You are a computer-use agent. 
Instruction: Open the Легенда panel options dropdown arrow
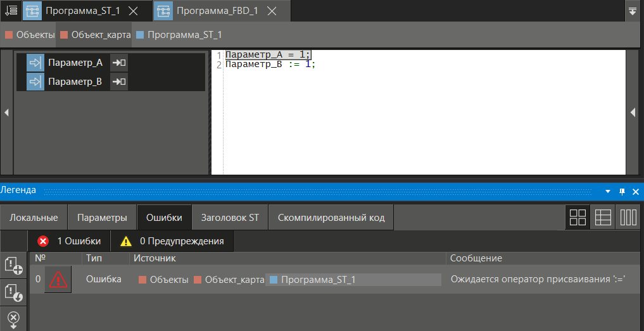click(608, 190)
